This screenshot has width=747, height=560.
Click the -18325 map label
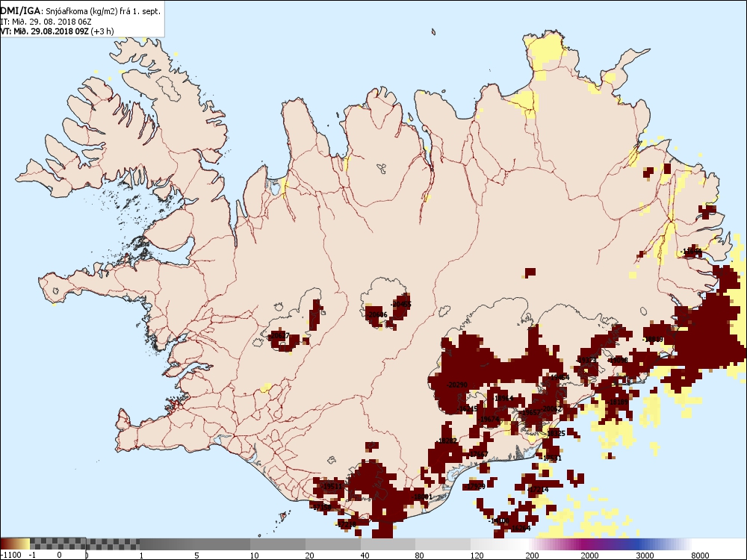[x=556, y=433]
